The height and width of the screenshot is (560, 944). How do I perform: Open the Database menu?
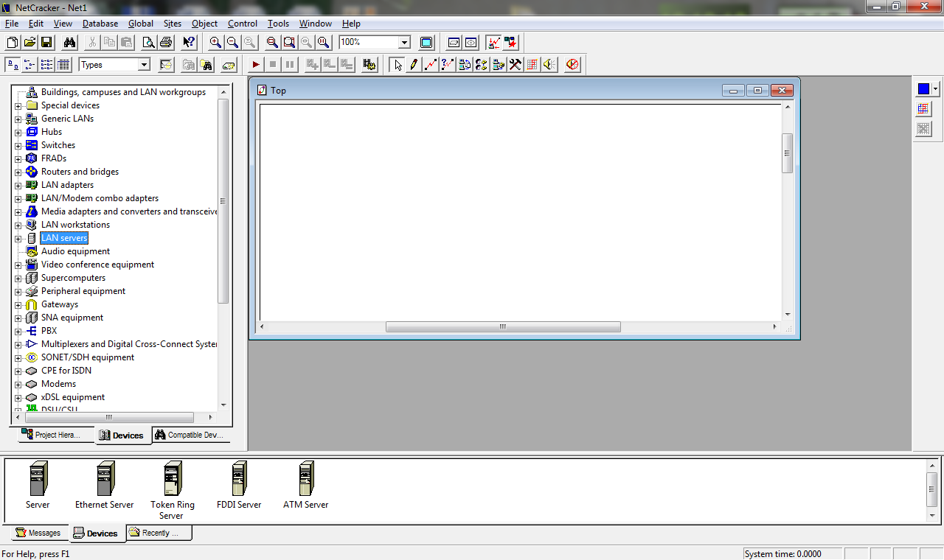[100, 24]
